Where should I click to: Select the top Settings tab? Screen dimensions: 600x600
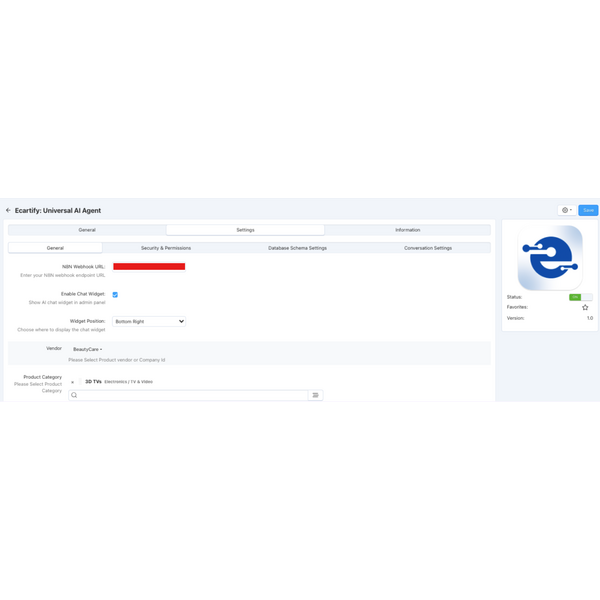[245, 230]
